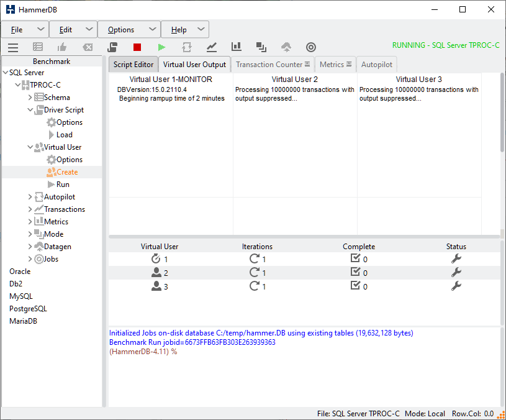Expand the Schema tree node
506x420 pixels.
(30, 98)
